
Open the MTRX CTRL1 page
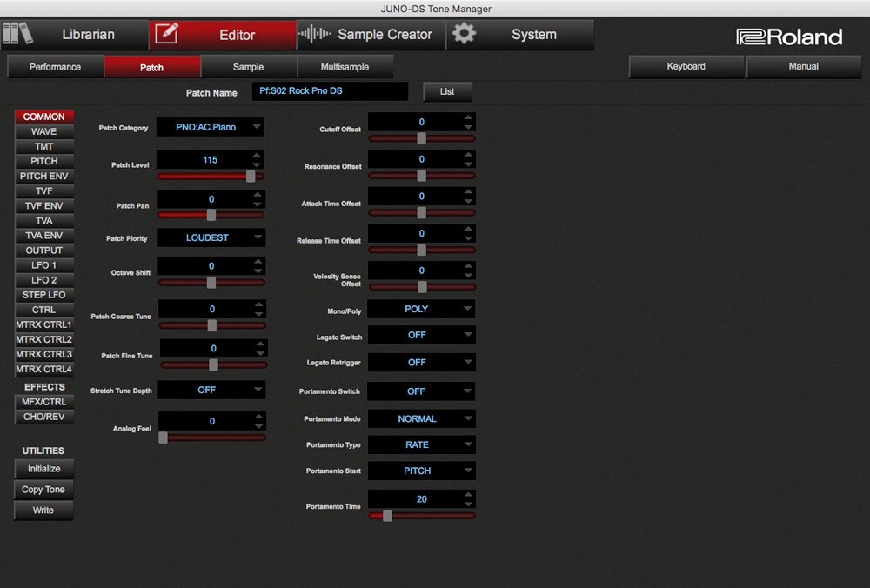(x=43, y=324)
